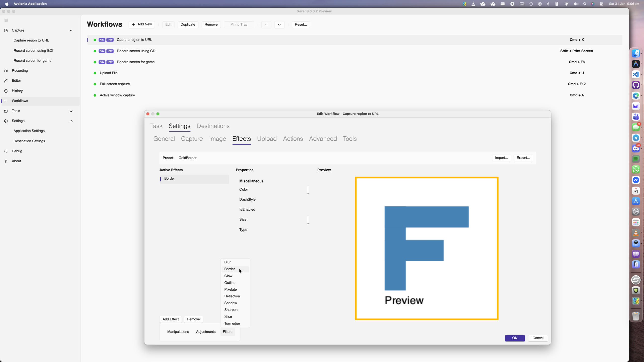The height and width of the screenshot is (362, 644).
Task: Click the hamburger menu icon in sidebar
Action: 6,21
